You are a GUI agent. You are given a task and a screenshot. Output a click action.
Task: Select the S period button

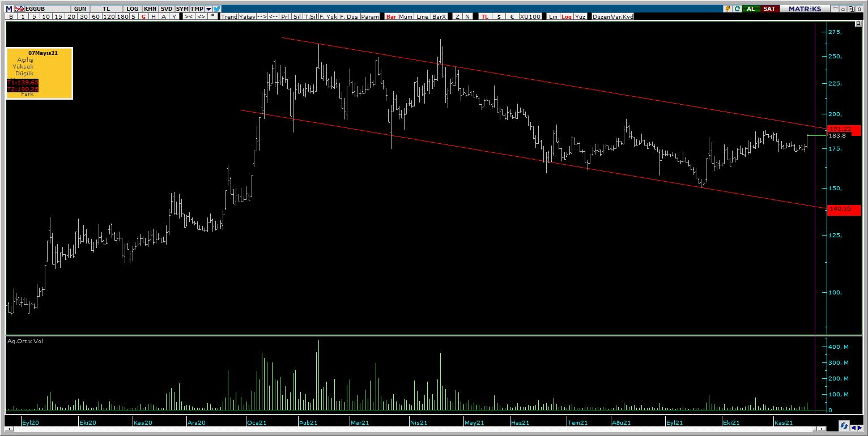tap(133, 17)
